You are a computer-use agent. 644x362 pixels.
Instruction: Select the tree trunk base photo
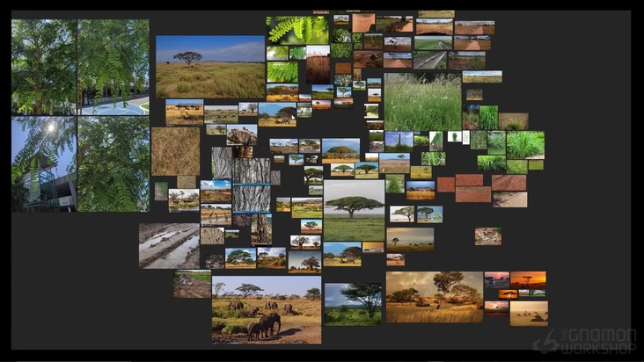(261, 229)
